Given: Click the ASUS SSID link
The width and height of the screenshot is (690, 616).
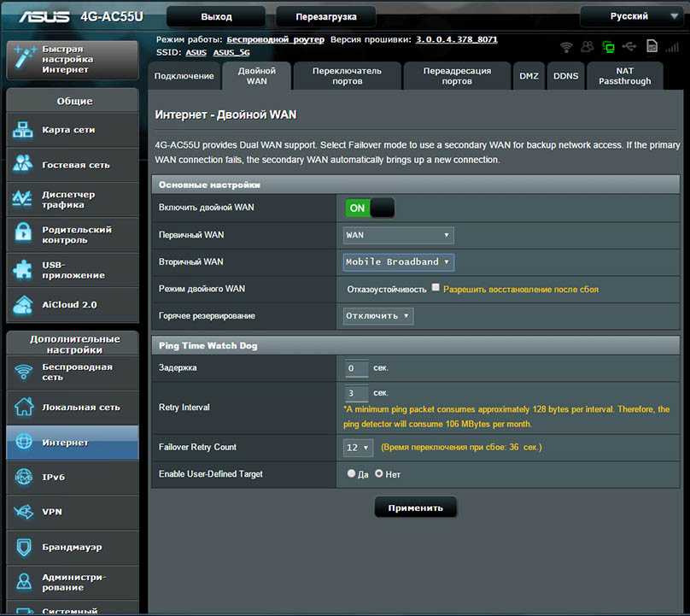Looking at the screenshot, I should 196,52.
